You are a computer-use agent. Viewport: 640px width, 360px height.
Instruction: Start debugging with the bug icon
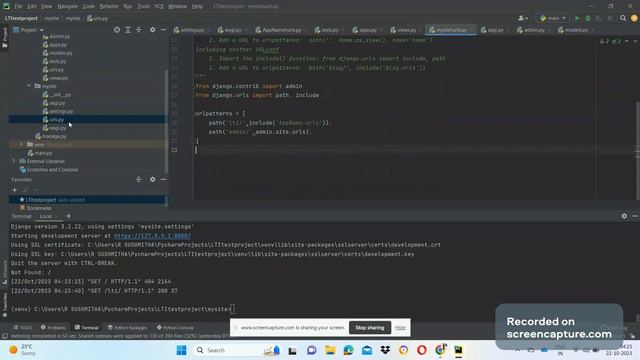click(x=588, y=18)
